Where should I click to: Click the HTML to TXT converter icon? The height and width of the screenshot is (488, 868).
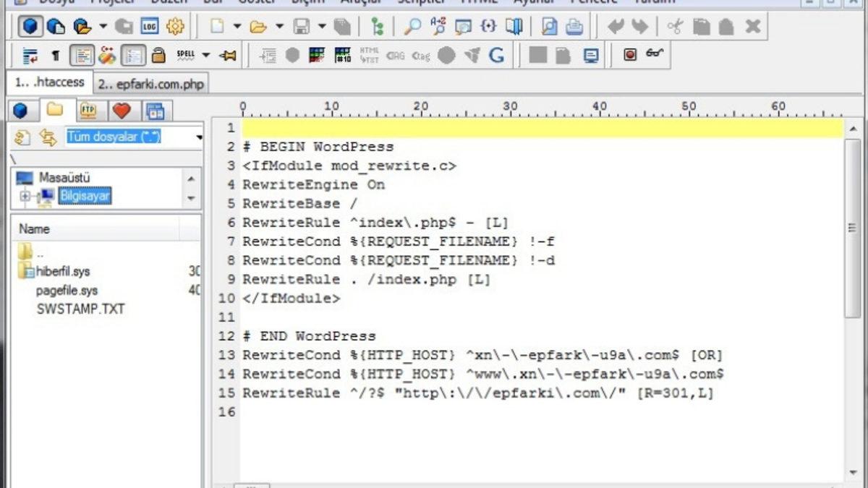tap(369, 54)
